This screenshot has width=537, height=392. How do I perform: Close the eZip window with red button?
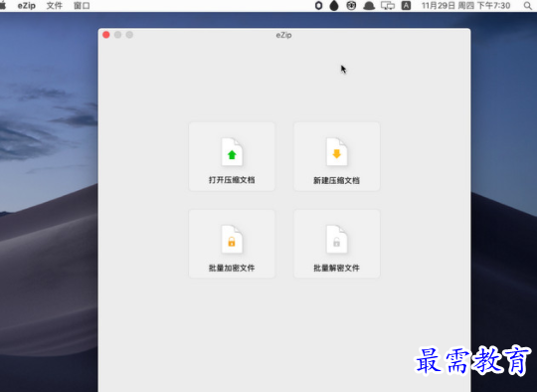106,35
